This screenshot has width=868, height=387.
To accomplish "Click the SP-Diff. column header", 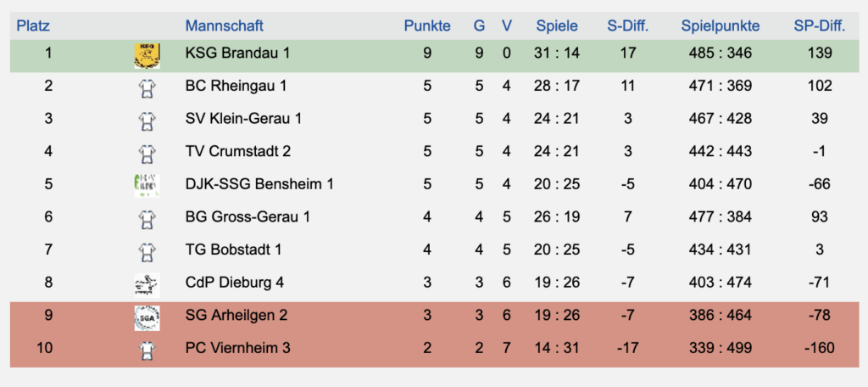I will [819, 25].
